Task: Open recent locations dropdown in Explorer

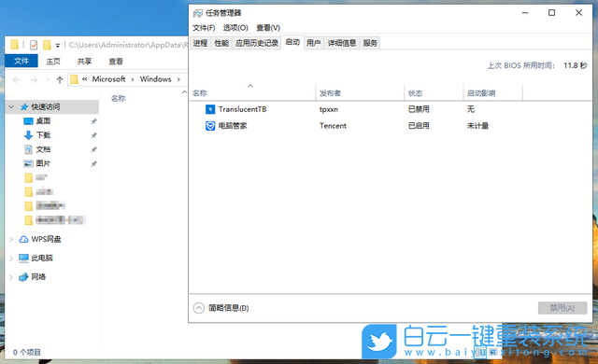Action: [48, 79]
